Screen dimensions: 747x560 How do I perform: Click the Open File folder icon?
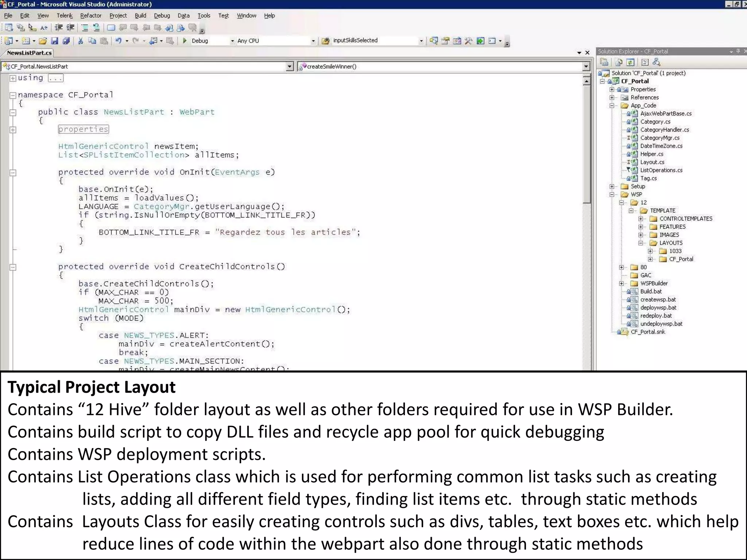43,41
